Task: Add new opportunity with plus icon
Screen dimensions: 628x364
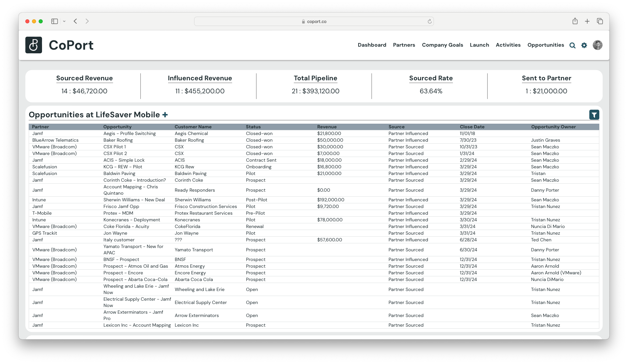Action: click(x=165, y=115)
